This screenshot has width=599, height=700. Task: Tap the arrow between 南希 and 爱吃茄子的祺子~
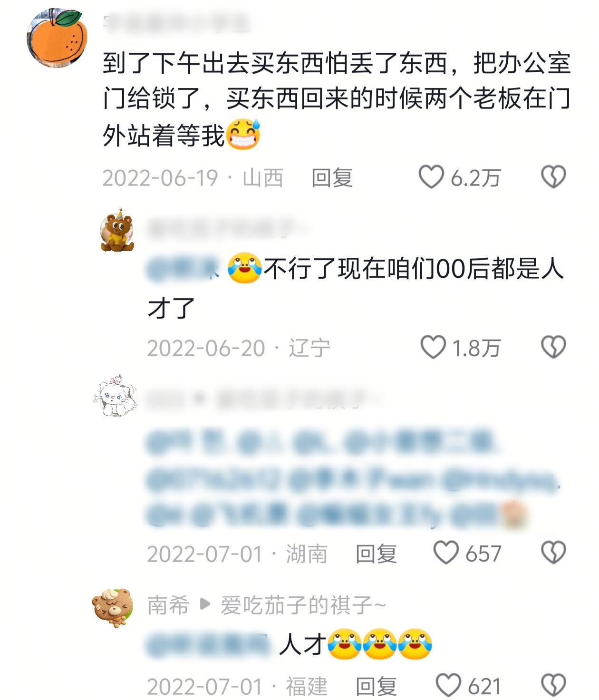point(205,605)
